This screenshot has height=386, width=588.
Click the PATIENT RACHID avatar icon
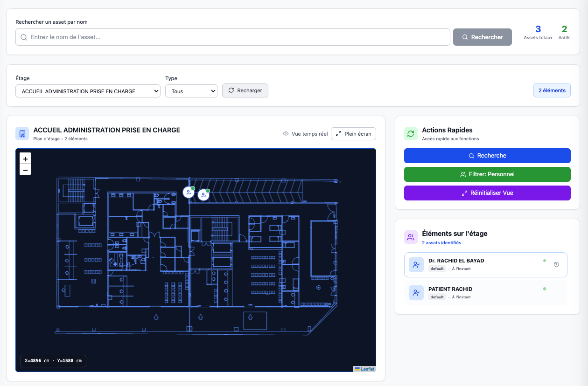[x=416, y=293]
